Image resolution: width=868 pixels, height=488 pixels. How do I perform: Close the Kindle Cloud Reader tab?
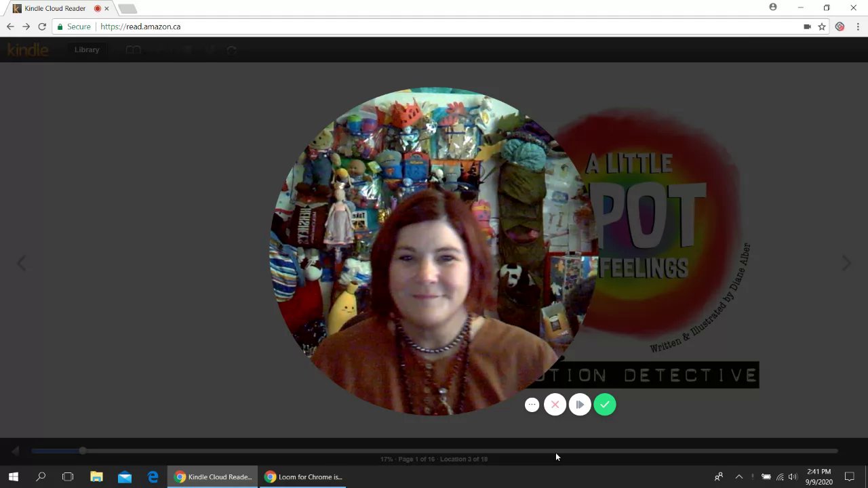tap(106, 9)
